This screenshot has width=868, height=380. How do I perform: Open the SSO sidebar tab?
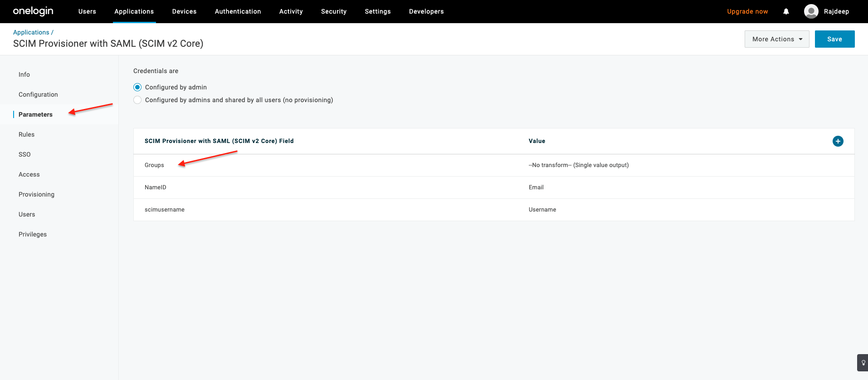click(24, 154)
